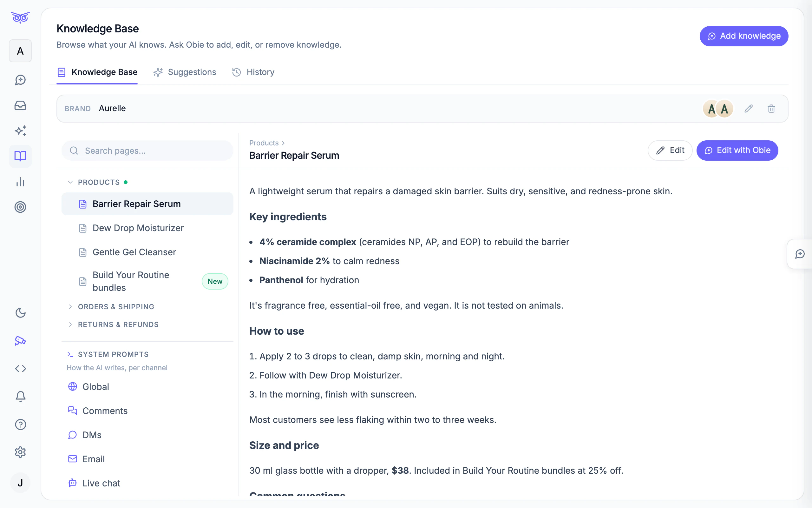Click the owl logo icon
The image size is (812, 508).
click(x=20, y=17)
